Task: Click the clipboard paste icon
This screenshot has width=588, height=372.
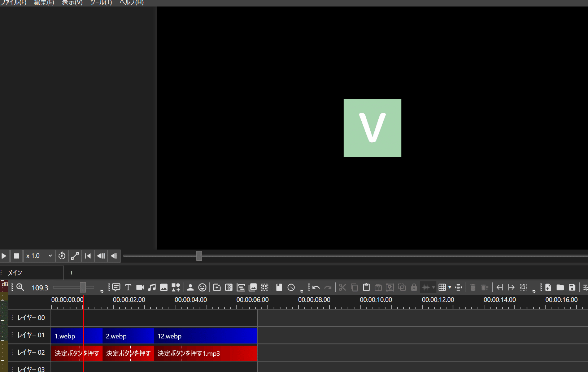Action: coord(366,287)
